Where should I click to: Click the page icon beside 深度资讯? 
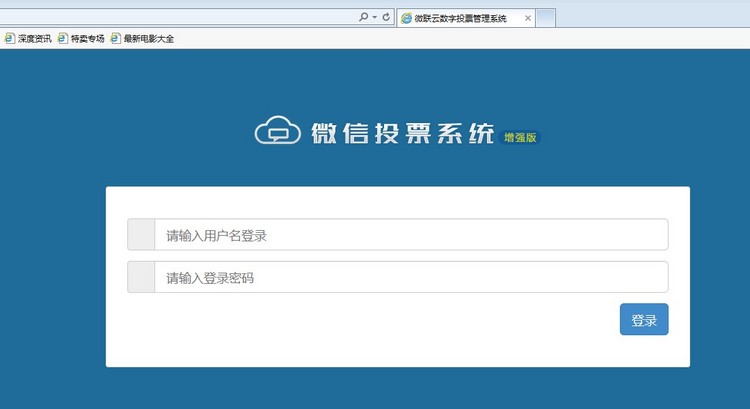coord(10,39)
